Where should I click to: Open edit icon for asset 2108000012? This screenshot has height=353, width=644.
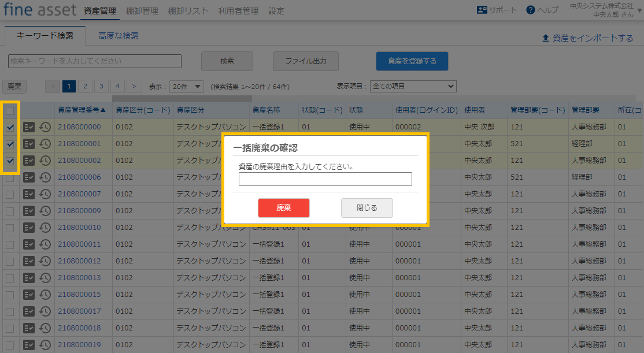click(29, 261)
